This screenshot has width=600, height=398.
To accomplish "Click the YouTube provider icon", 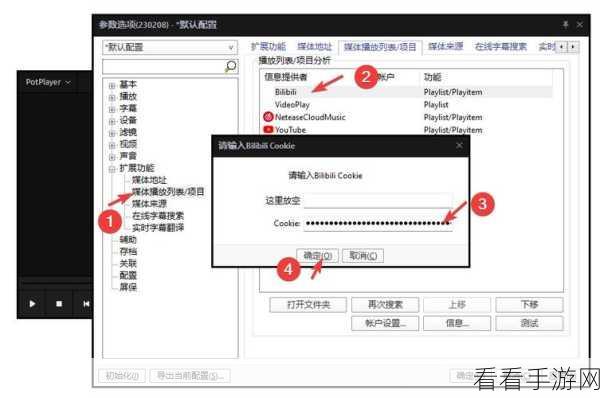I will (x=268, y=130).
